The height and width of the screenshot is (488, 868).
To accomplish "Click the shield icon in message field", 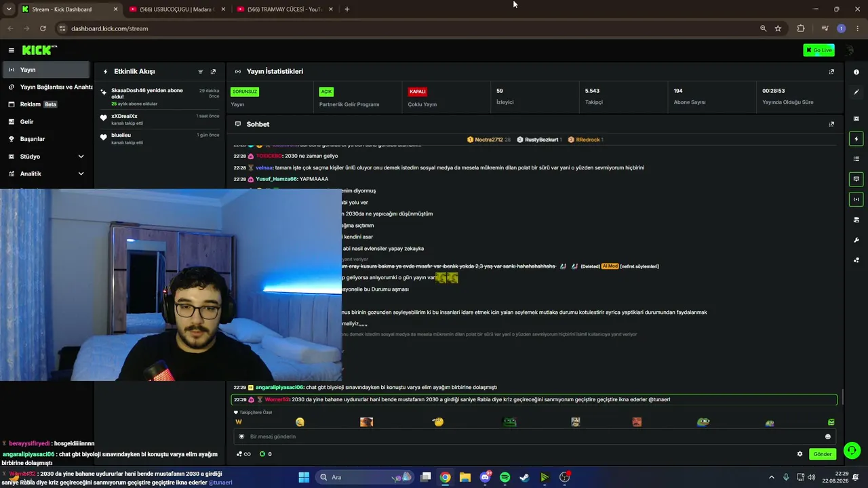I will [x=241, y=436].
